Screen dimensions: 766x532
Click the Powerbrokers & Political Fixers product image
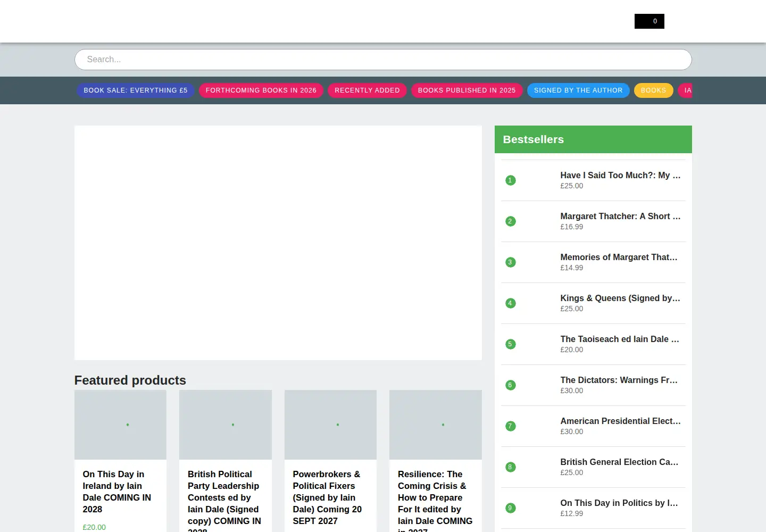coord(330,425)
